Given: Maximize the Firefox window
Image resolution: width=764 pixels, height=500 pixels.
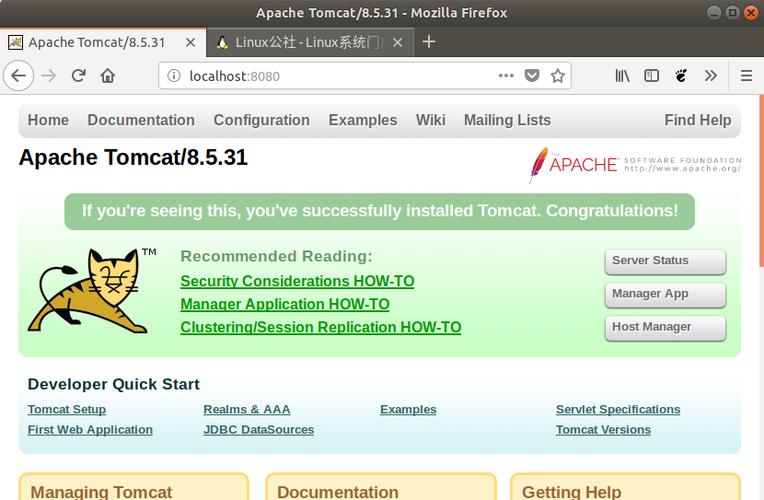Looking at the screenshot, I should (732, 13).
